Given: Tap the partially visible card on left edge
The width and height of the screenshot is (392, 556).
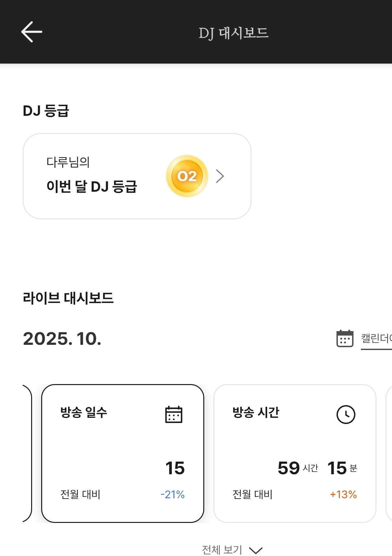Looking at the screenshot, I should pyautogui.click(x=27, y=453).
